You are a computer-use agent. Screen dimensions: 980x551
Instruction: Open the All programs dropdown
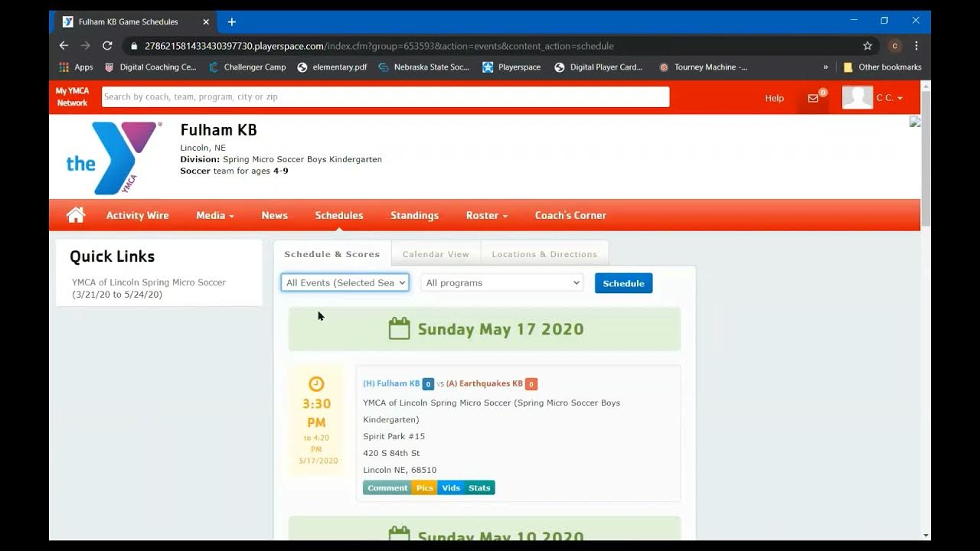point(502,282)
